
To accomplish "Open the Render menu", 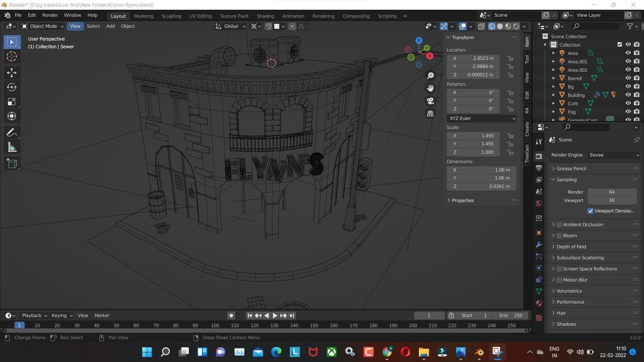I will click(50, 15).
